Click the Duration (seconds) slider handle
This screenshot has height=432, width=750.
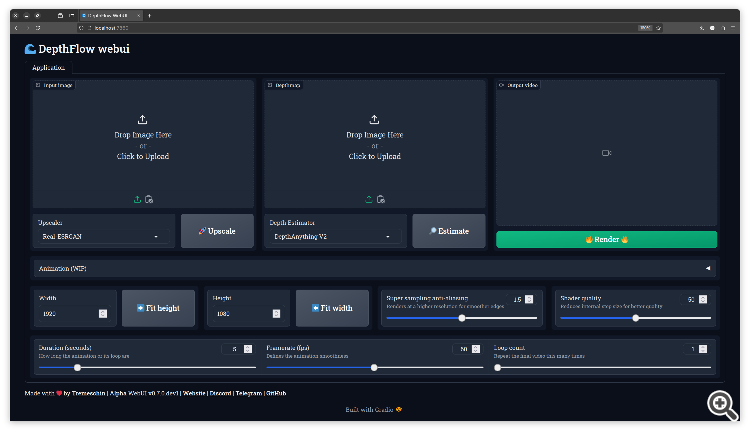77,368
